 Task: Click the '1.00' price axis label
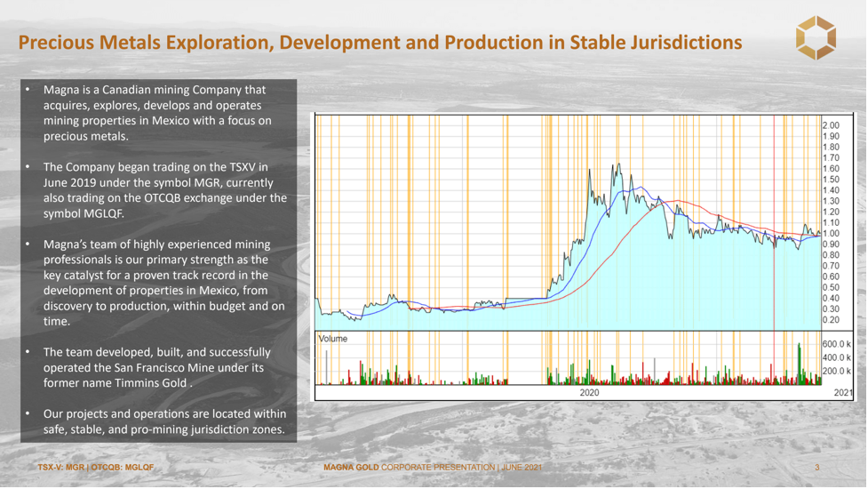pyautogui.click(x=831, y=234)
